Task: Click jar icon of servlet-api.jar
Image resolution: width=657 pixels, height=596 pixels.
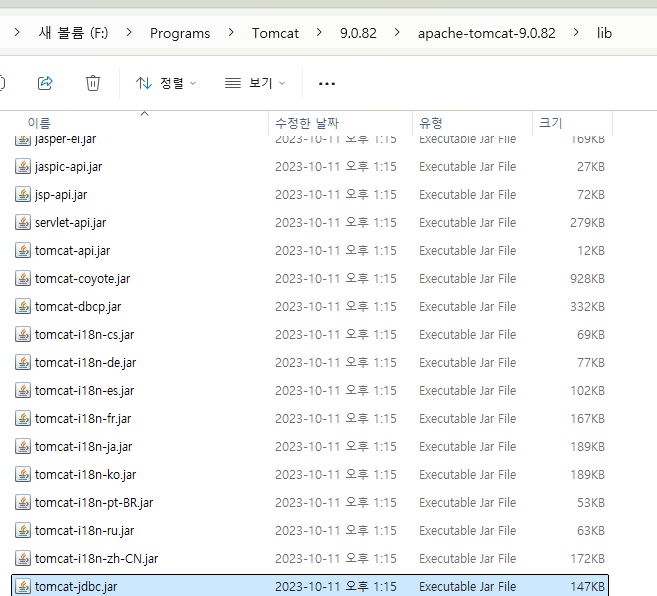Action: point(23,223)
